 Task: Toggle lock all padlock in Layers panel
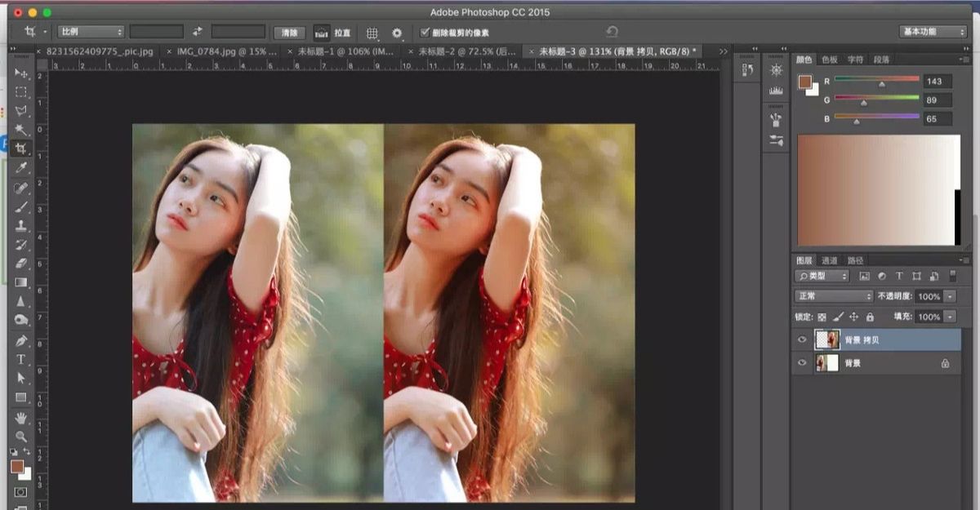pyautogui.click(x=870, y=317)
